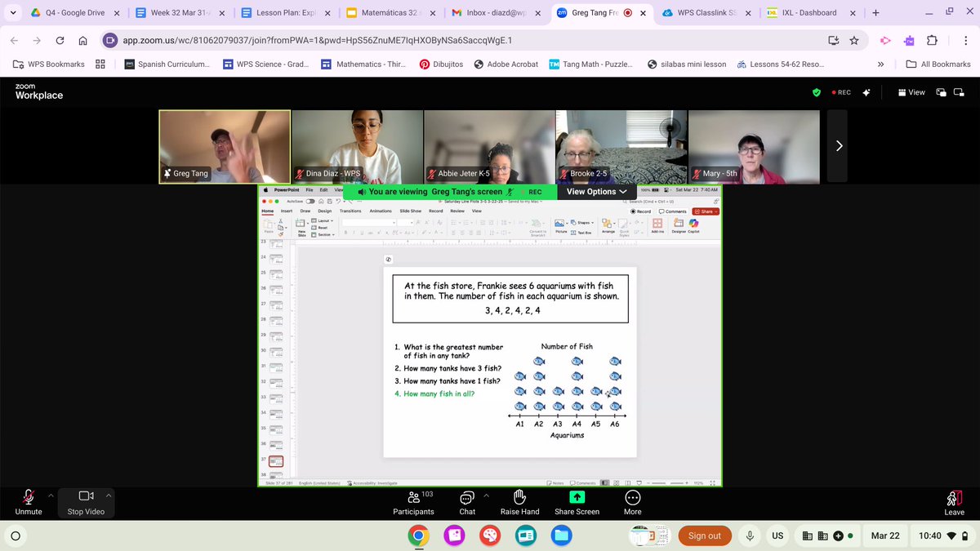Viewport: 980px width, 551px height.
Task: Open the Mar 22 date calendar
Action: tap(885, 535)
